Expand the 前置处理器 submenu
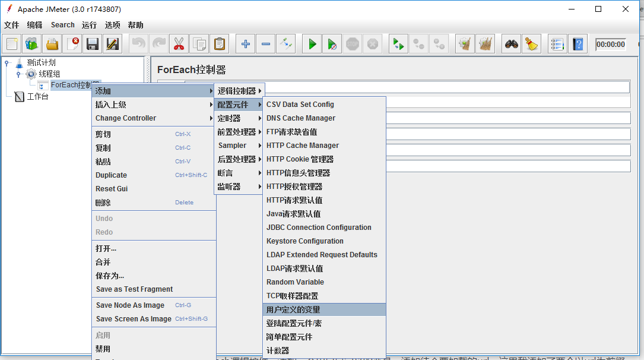 click(239, 132)
